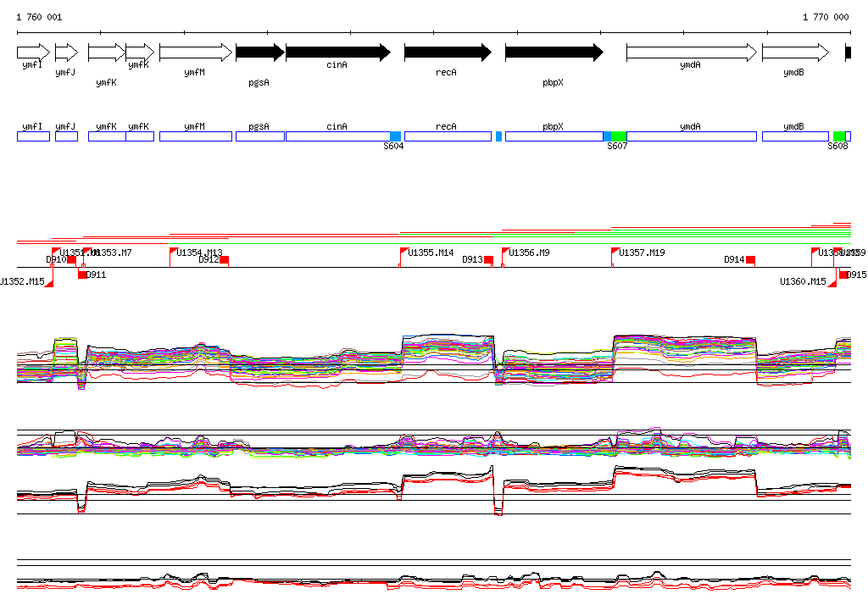Click the S607 label text
The image size is (868, 605).
(x=617, y=146)
